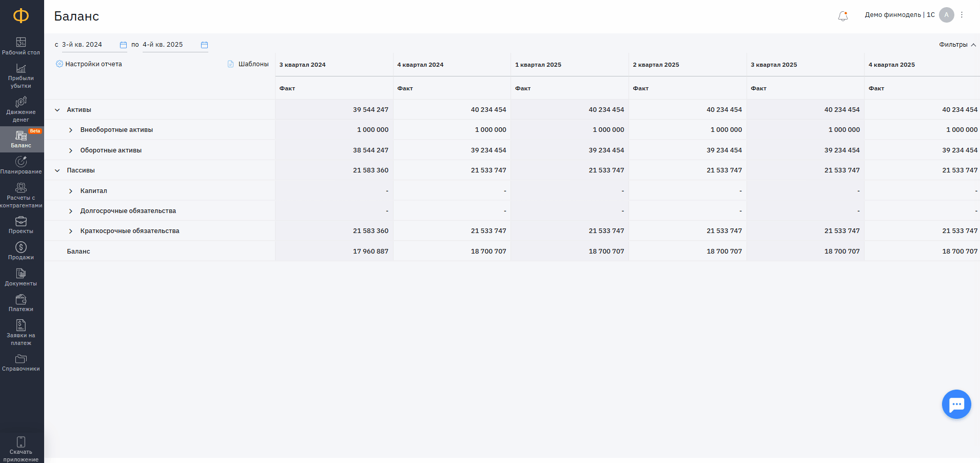The width and height of the screenshot is (980, 463).
Task: Click Оборотные активы value 38 544 247
Action: click(x=370, y=150)
